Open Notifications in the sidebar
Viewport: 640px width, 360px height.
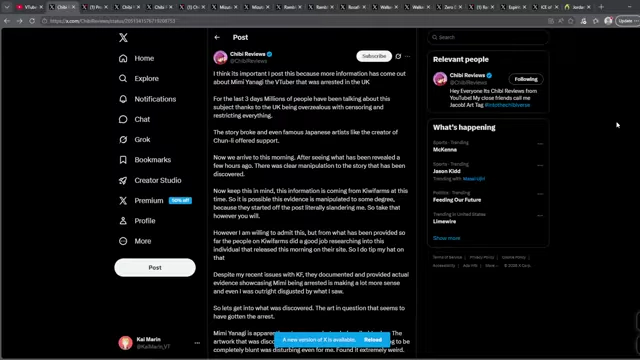coord(147,99)
